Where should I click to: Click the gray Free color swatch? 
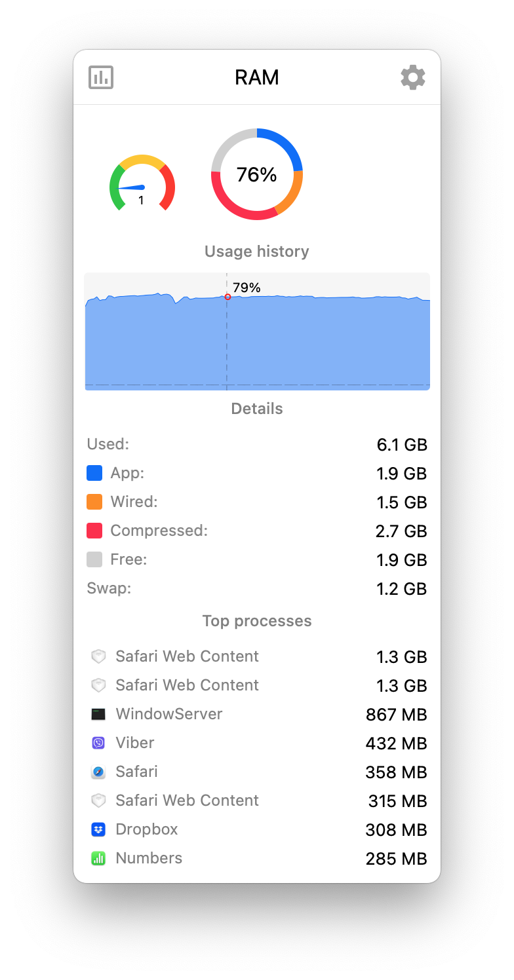tap(94, 559)
